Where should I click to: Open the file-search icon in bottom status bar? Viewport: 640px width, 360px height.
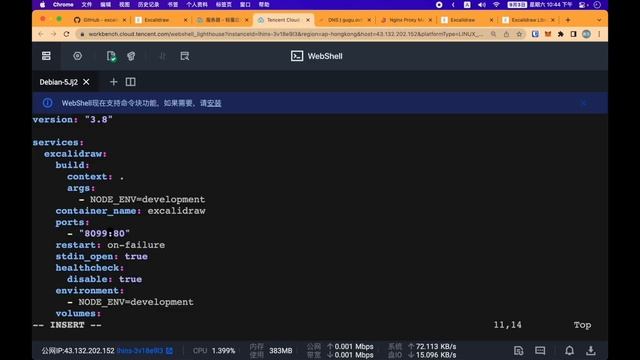point(518,351)
